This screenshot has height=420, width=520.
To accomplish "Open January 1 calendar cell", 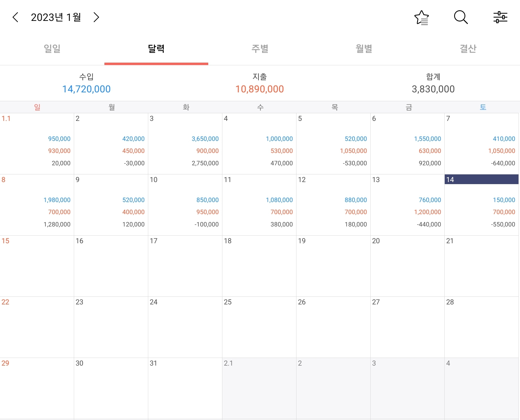I will tap(37, 144).
